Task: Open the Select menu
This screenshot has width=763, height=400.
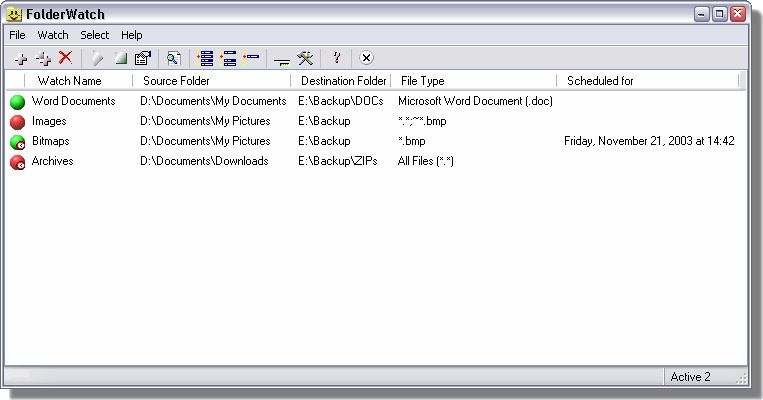Action: [x=94, y=35]
